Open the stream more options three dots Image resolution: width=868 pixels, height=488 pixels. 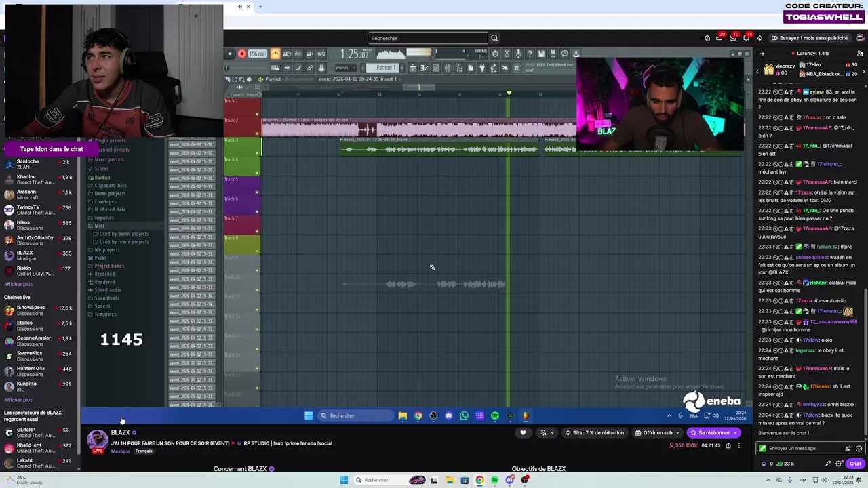tap(739, 445)
